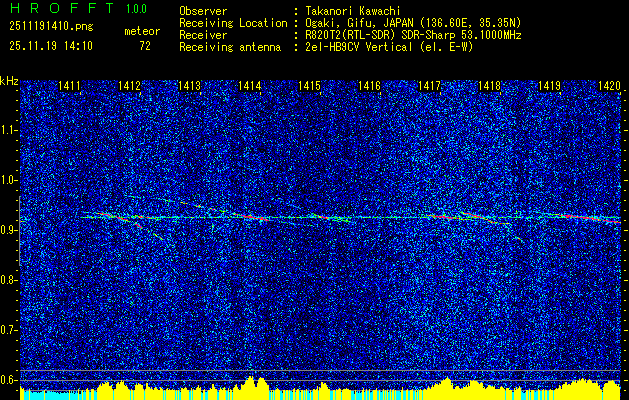
Task: Click the Receiving Location label
Action: point(233,23)
